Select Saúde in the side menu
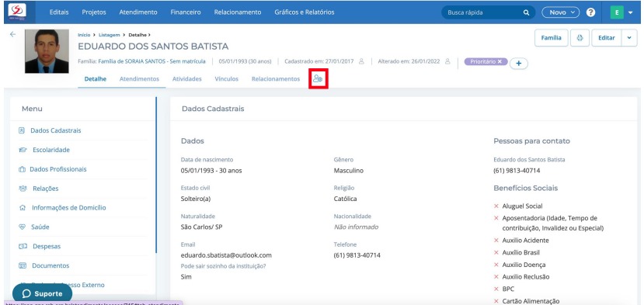 click(x=40, y=227)
